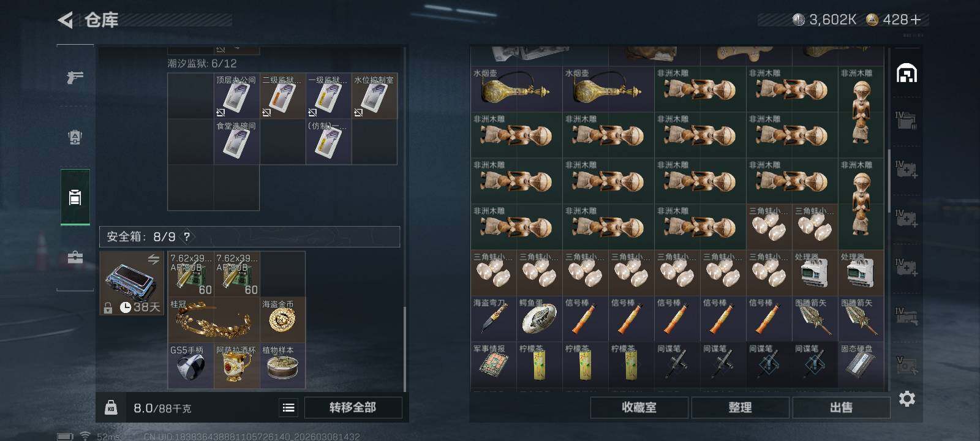Click the 整理 organize button
980x441 pixels.
(740, 407)
